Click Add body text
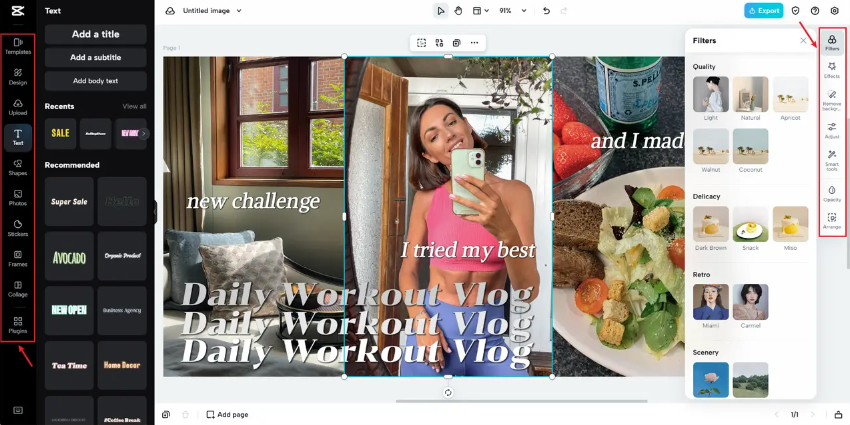 pyautogui.click(x=95, y=81)
